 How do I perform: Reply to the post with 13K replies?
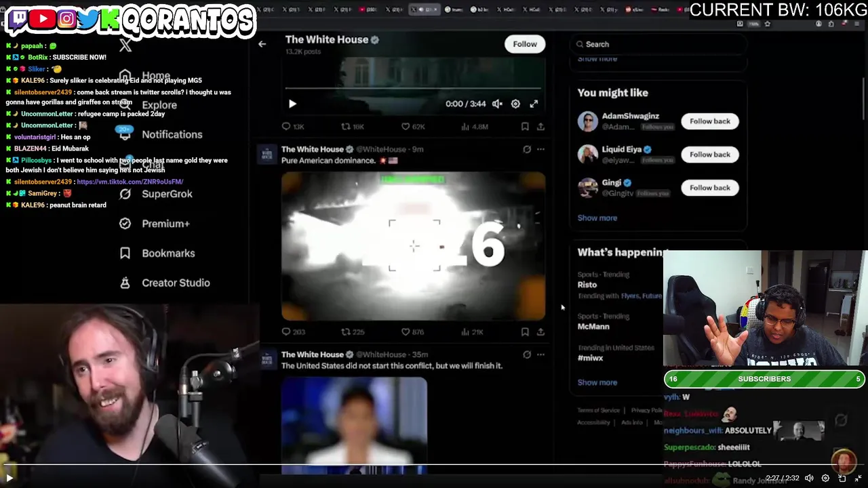[x=293, y=127]
